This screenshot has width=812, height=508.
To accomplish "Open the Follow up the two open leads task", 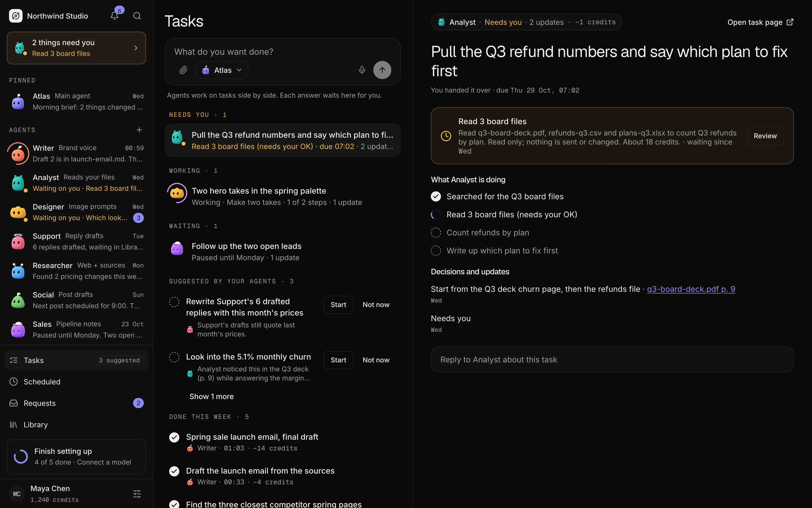I will 283,252.
